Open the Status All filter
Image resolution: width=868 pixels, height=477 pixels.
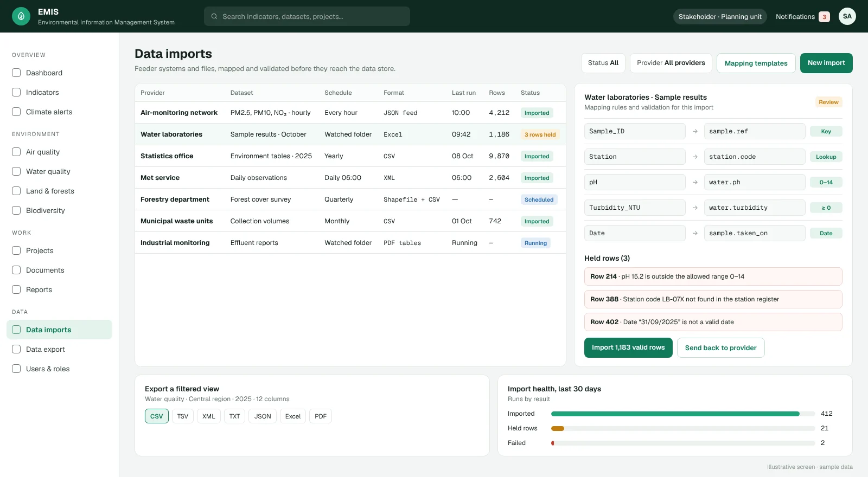tap(603, 63)
